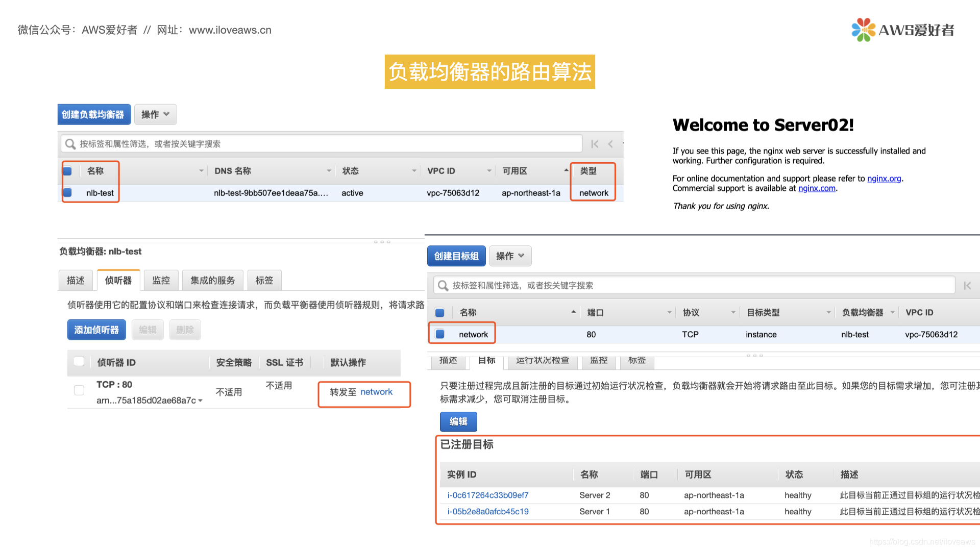Image resolution: width=980 pixels, height=551 pixels.
Task: Open the 集成的服务 tab
Action: pyautogui.click(x=212, y=280)
